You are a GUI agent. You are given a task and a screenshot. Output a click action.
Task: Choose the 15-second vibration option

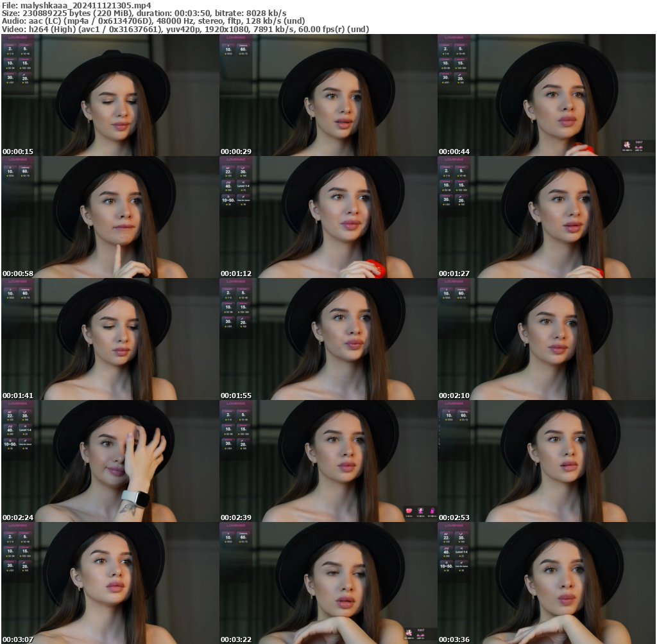coord(25,64)
